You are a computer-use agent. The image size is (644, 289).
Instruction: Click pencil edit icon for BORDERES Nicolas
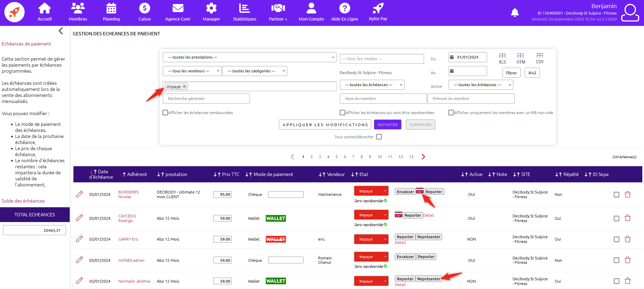pos(79,194)
